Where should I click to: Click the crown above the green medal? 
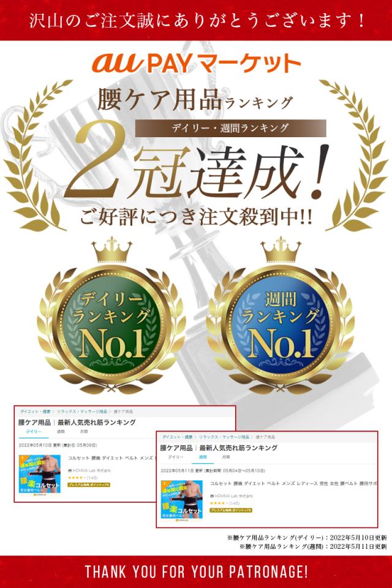[112, 249]
